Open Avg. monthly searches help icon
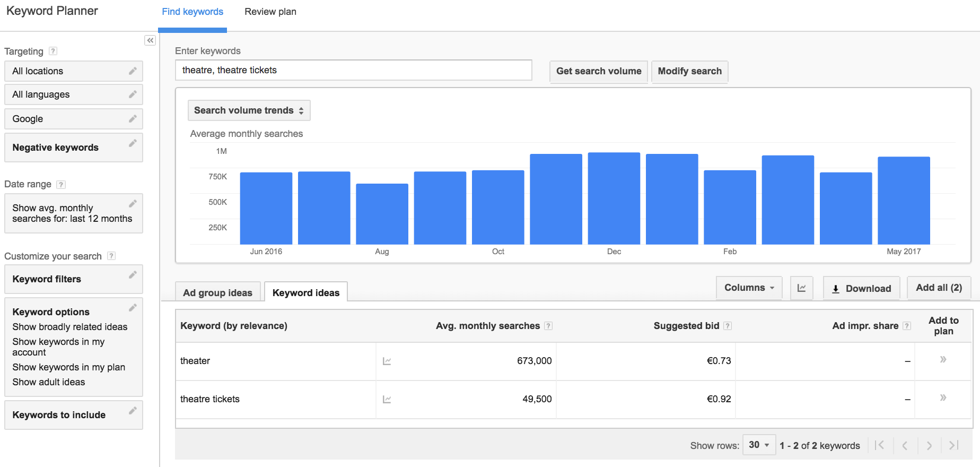 548,326
